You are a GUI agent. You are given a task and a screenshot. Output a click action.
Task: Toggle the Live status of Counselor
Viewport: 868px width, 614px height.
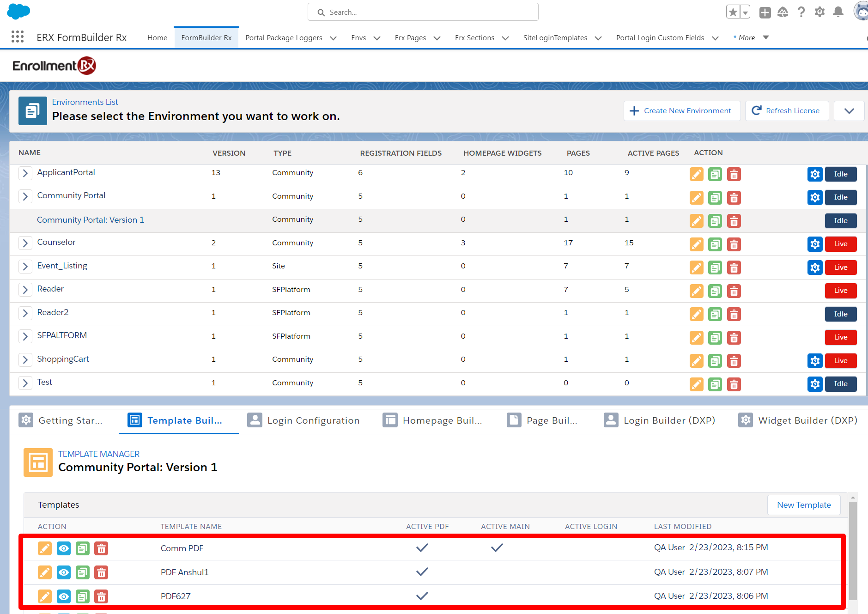tap(840, 244)
